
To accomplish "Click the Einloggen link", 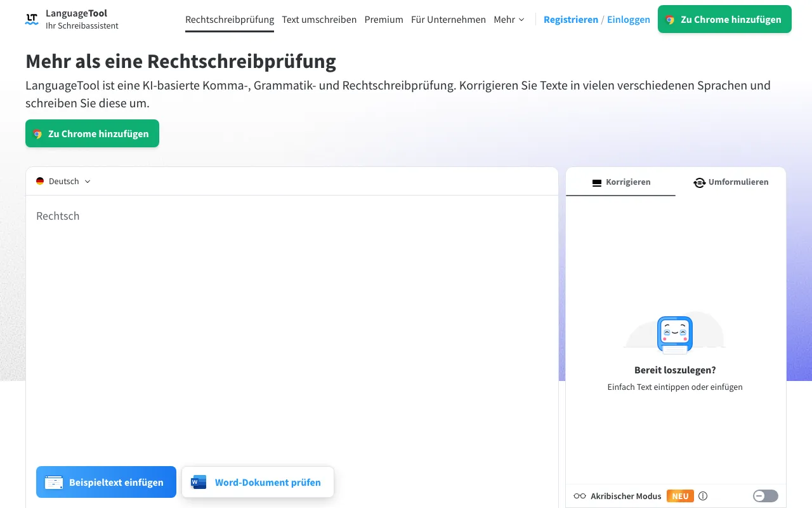I will (629, 20).
